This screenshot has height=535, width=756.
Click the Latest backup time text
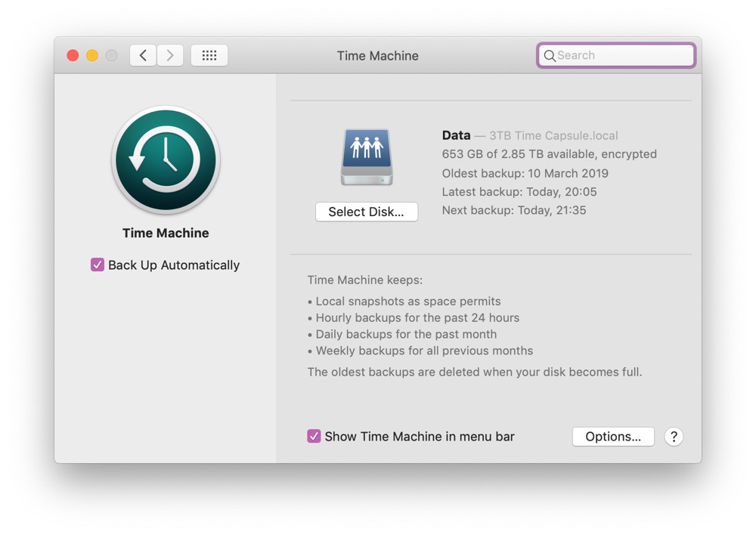coord(519,192)
